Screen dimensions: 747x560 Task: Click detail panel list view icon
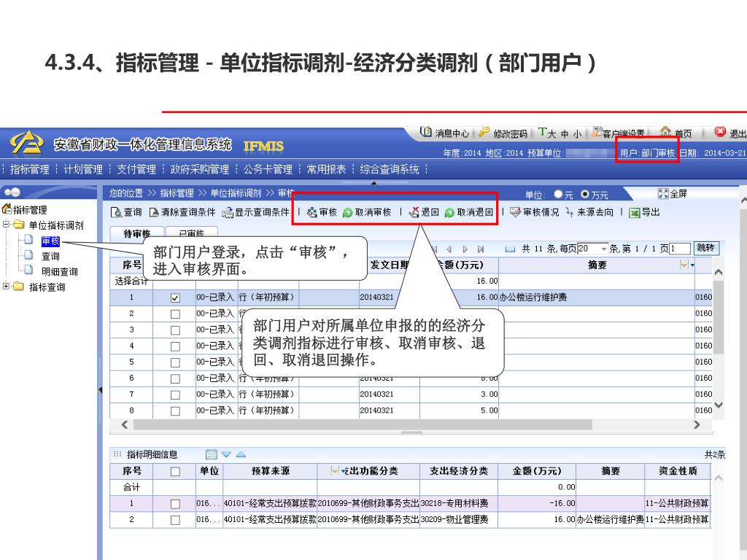pyautogui.click(x=211, y=455)
